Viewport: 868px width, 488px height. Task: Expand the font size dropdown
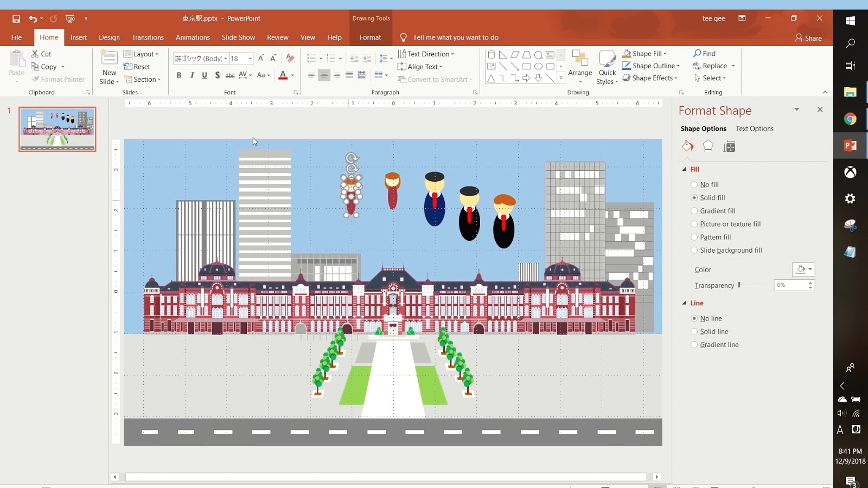250,59
